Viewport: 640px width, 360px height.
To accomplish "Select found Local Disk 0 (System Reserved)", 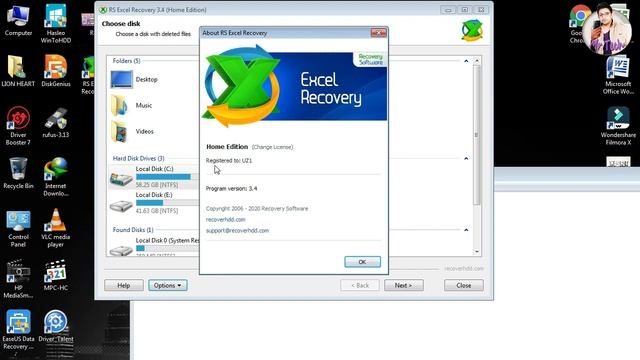I will 154,247.
